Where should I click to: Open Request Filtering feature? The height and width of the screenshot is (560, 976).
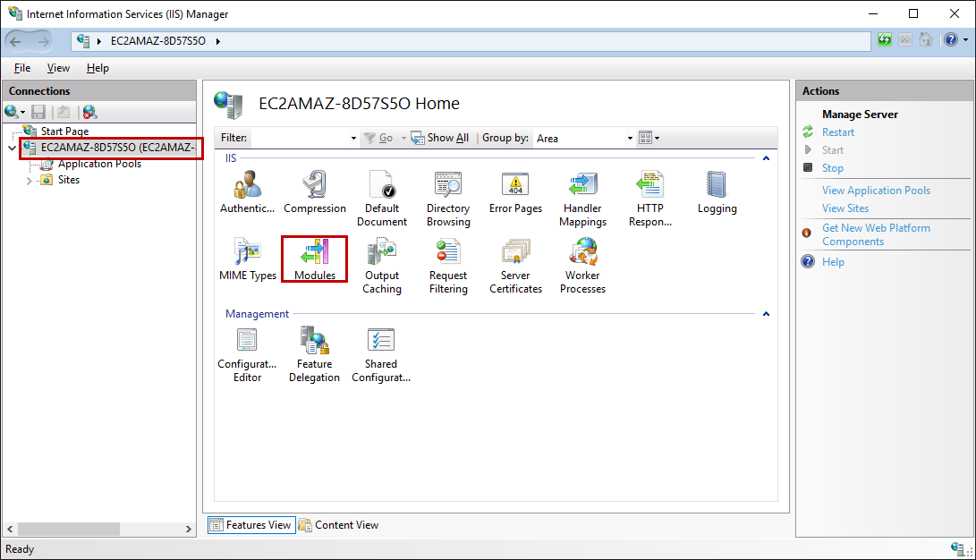[x=448, y=266]
